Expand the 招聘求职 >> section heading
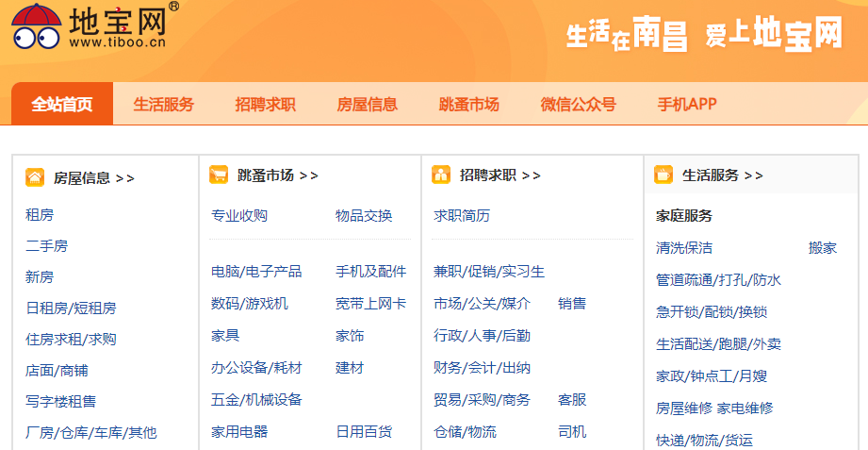Image resolution: width=868 pixels, height=450 pixels. [500, 175]
